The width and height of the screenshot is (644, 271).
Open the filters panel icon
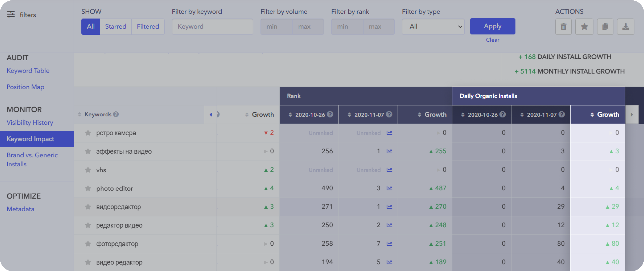[x=11, y=14]
